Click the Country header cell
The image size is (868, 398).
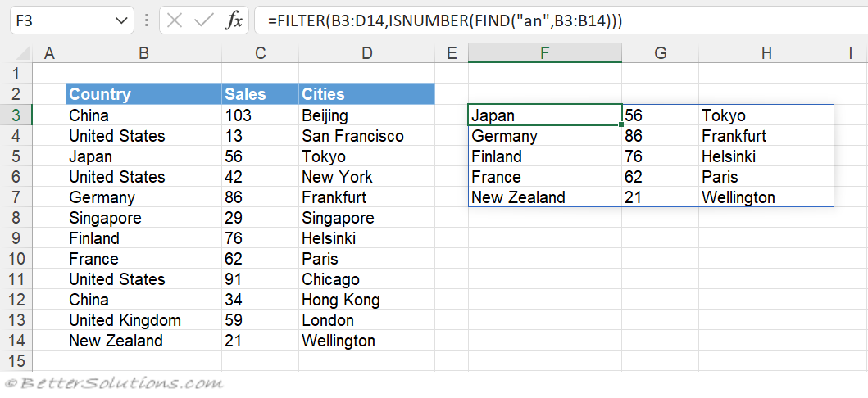pos(143,94)
